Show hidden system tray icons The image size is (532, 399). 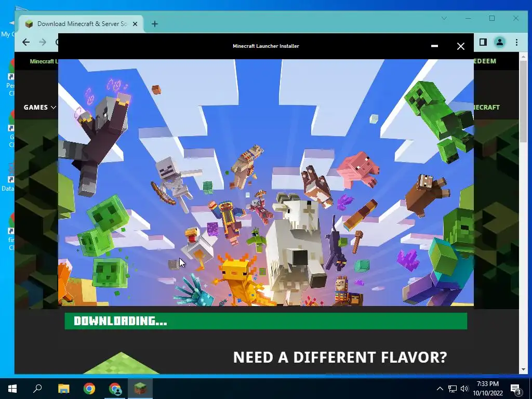pyautogui.click(x=440, y=389)
